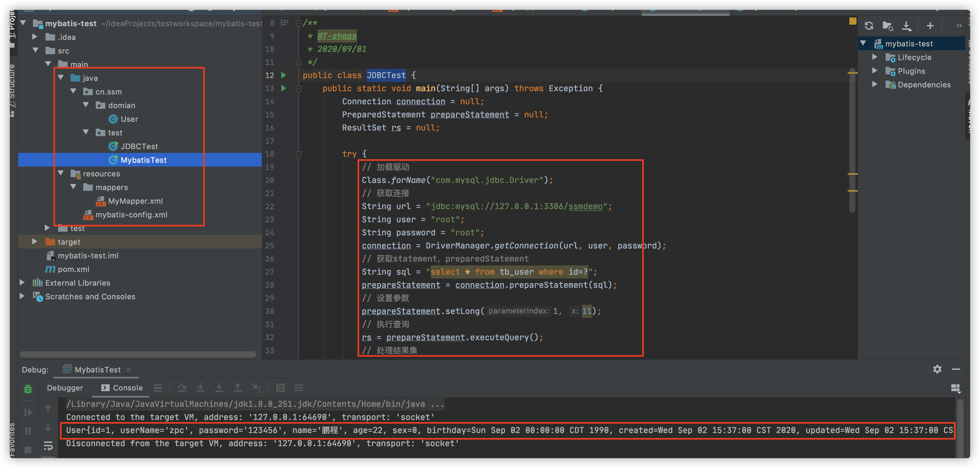Click the @T-zhaos author tag in Javadoc
This screenshot has height=468, width=980.
coord(337,36)
